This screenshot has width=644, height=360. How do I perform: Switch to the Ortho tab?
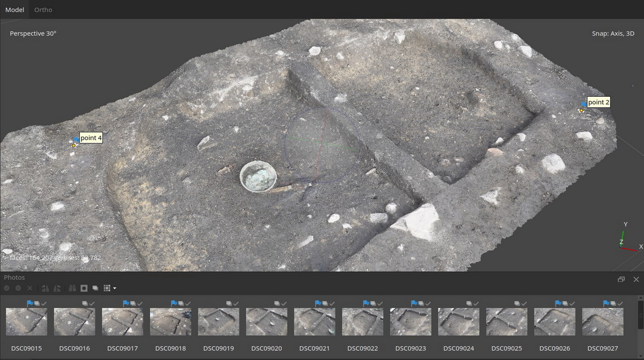point(43,10)
